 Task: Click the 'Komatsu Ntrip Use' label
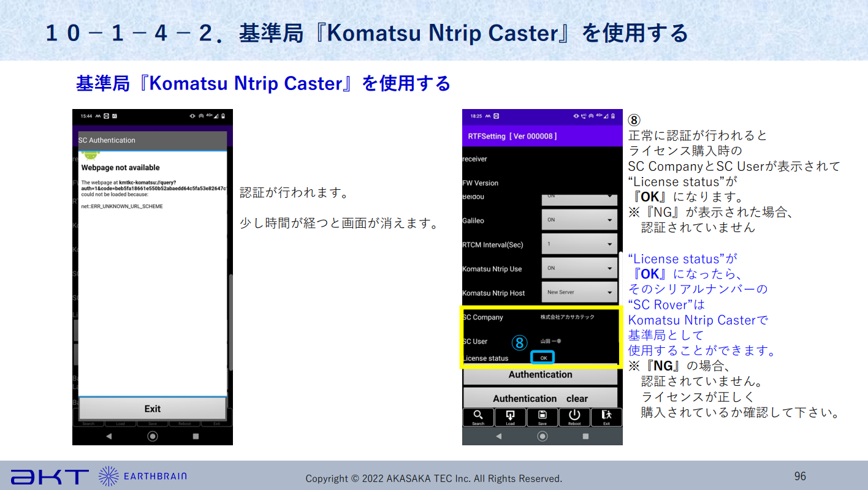(492, 268)
